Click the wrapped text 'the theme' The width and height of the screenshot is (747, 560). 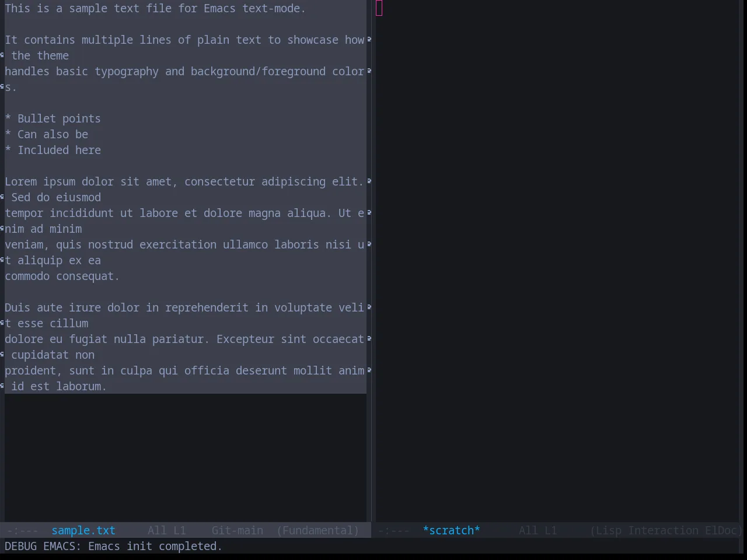(x=40, y=55)
